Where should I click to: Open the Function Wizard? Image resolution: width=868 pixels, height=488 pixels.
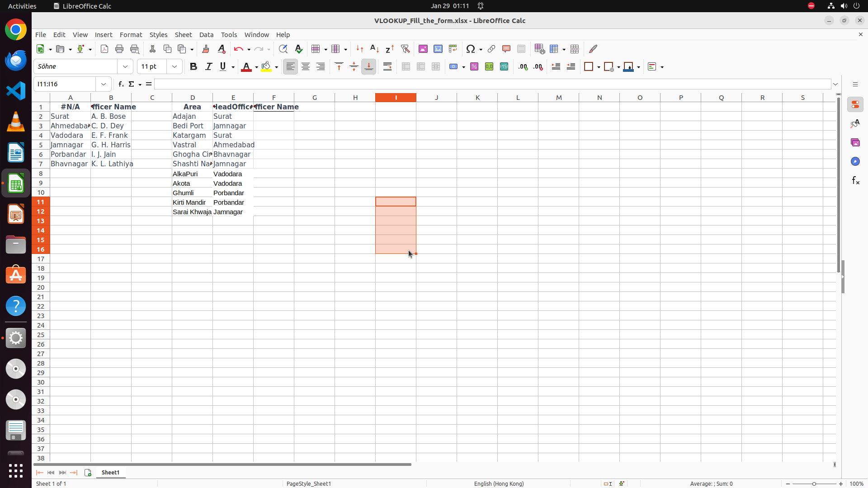(121, 84)
